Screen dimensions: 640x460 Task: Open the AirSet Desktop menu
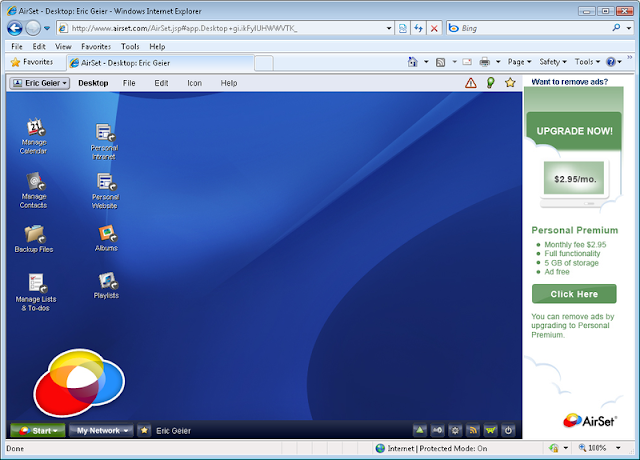click(93, 83)
